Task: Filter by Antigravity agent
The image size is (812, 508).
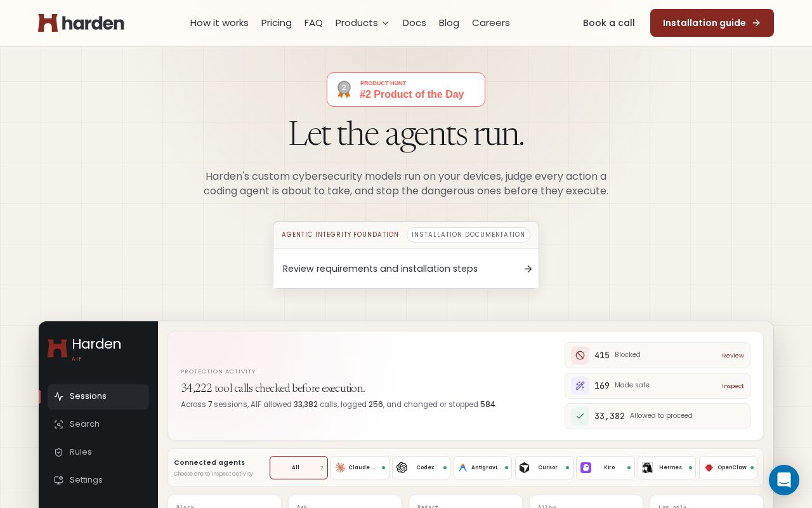Action: 483,467
